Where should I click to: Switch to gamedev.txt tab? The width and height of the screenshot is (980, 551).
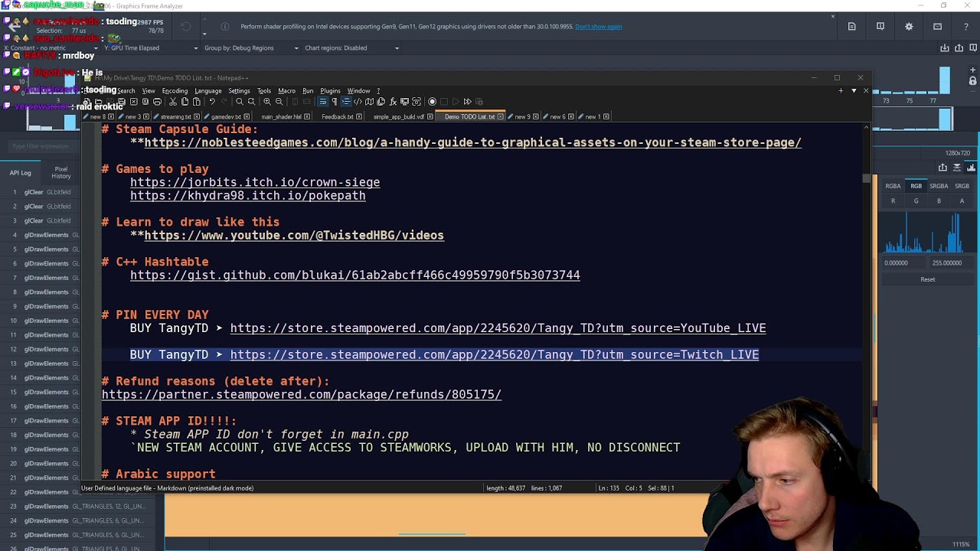point(226,117)
